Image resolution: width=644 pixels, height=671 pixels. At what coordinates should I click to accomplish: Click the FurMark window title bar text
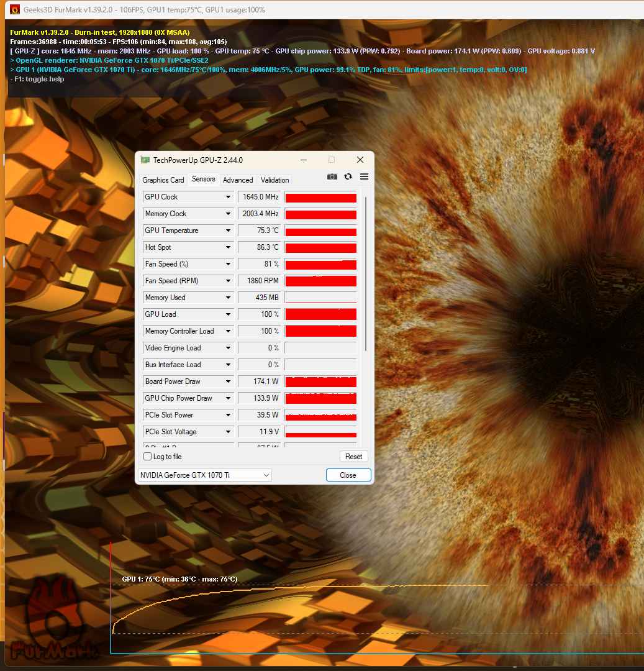(x=144, y=9)
